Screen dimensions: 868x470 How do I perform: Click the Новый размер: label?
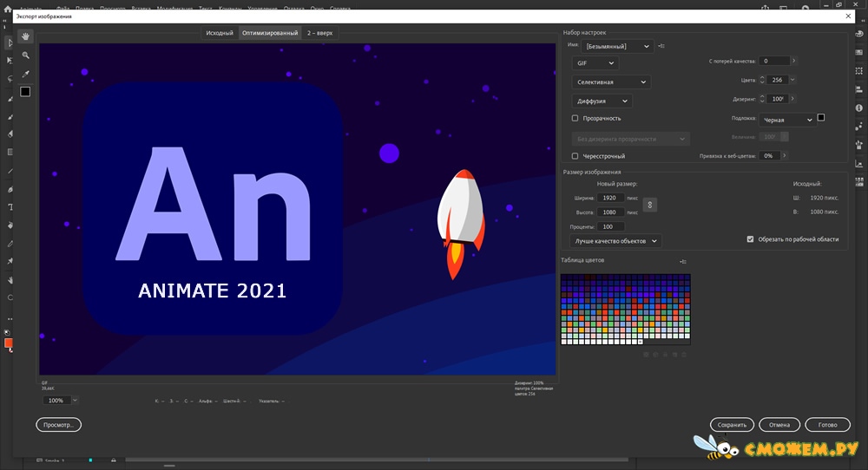(616, 184)
